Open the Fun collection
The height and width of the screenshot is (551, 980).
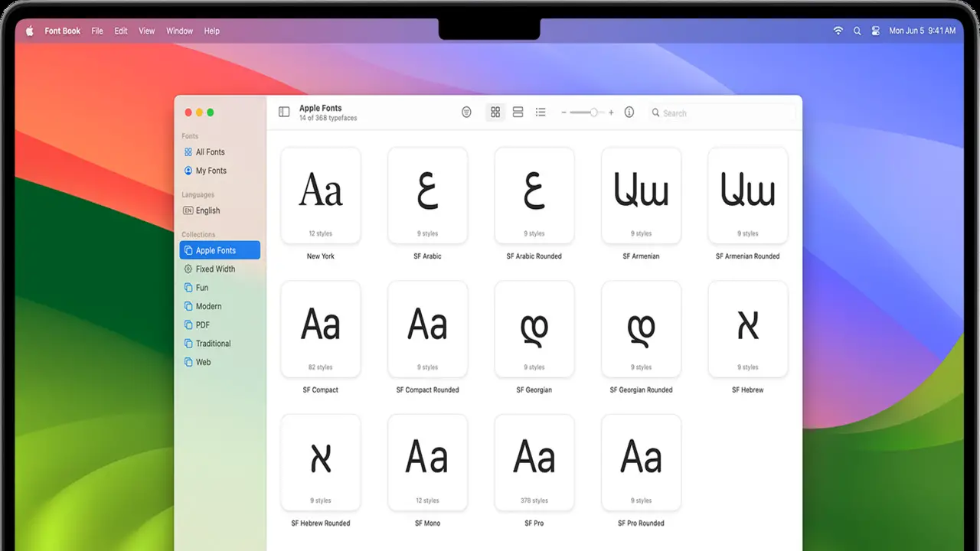(x=220, y=288)
